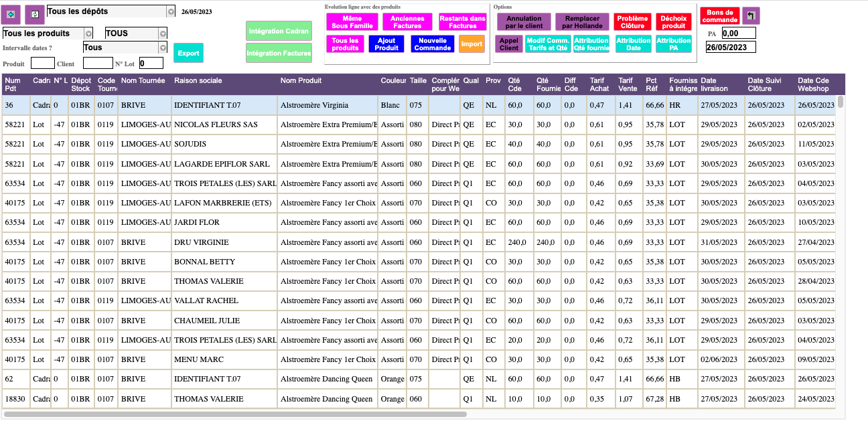Open the 'TOUS' dropdown list
This screenshot has width=868, height=429.
click(x=162, y=33)
